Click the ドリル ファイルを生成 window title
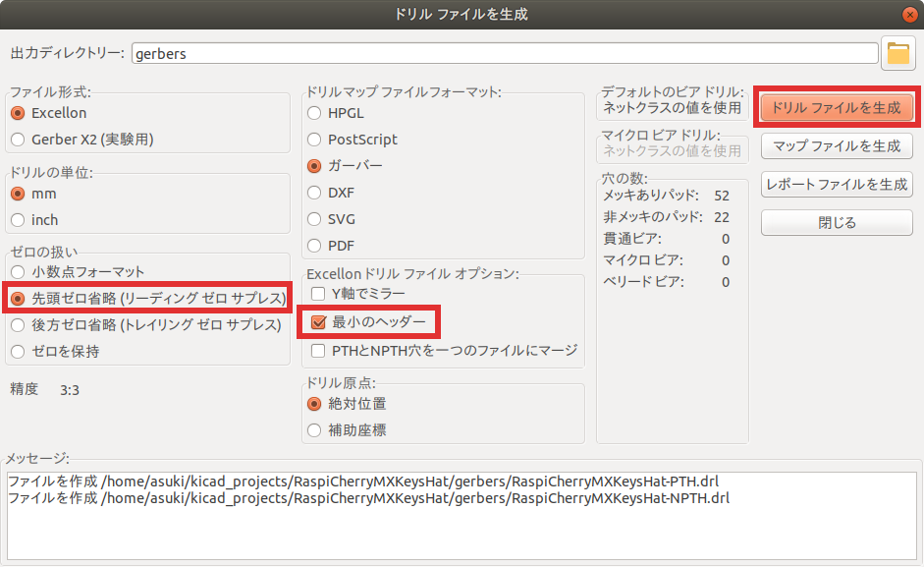This screenshot has width=924, height=567. click(462, 14)
